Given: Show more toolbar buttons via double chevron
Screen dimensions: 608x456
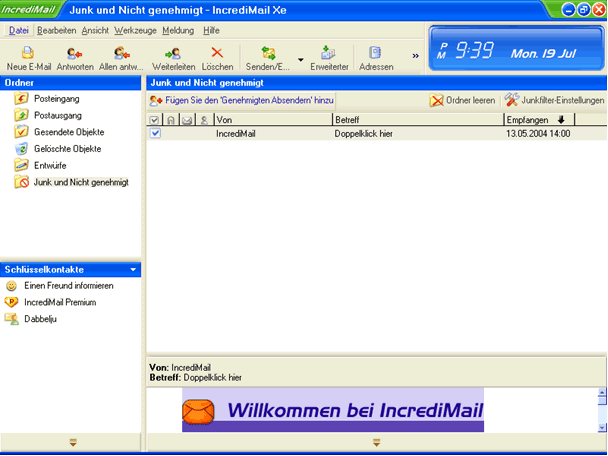Looking at the screenshot, I should click(415, 56).
